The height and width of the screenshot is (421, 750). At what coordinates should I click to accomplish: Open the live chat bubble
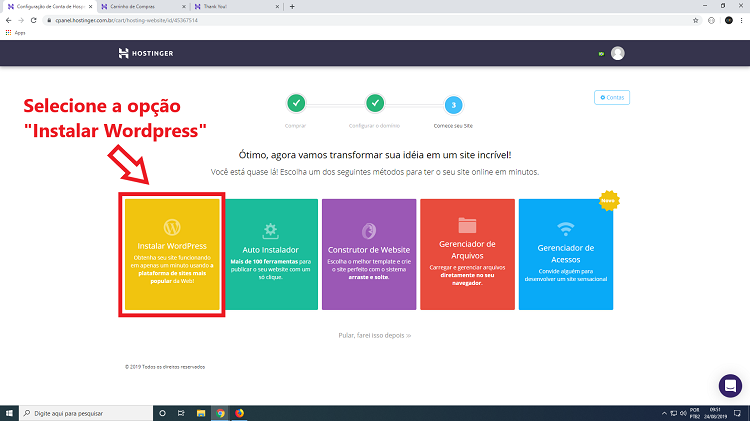tap(730, 386)
